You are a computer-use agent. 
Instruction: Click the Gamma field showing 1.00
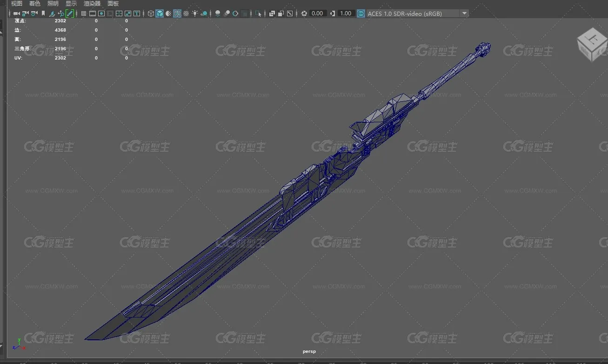click(346, 13)
